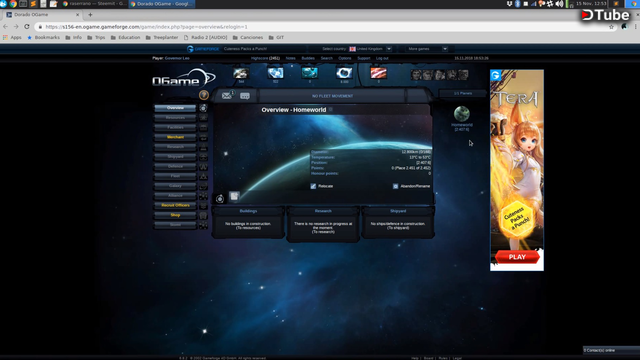This screenshot has height=360, width=640.
Task: Click the Abandon/Rename planet icon
Action: pos(395,186)
